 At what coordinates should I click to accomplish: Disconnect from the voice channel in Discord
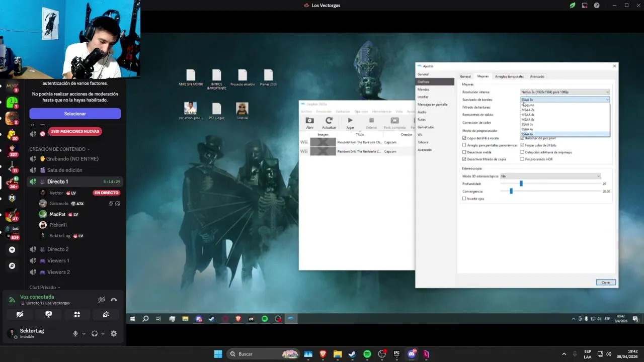pos(114,300)
